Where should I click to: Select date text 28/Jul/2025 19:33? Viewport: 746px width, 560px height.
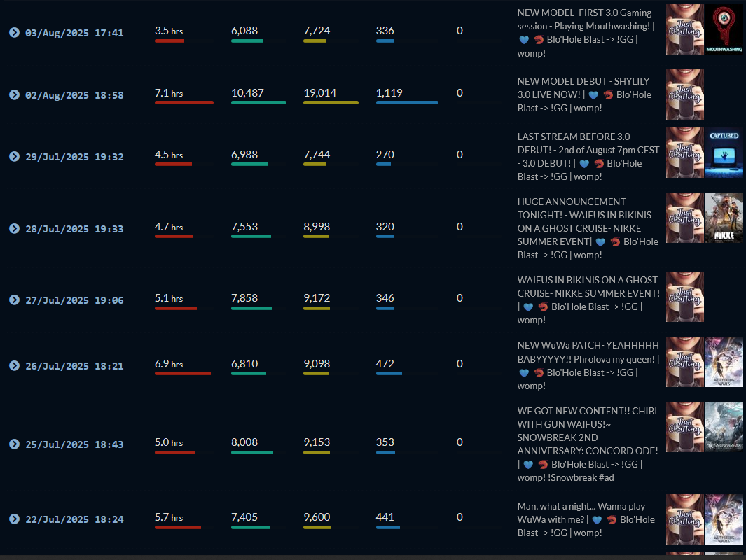coord(74,229)
